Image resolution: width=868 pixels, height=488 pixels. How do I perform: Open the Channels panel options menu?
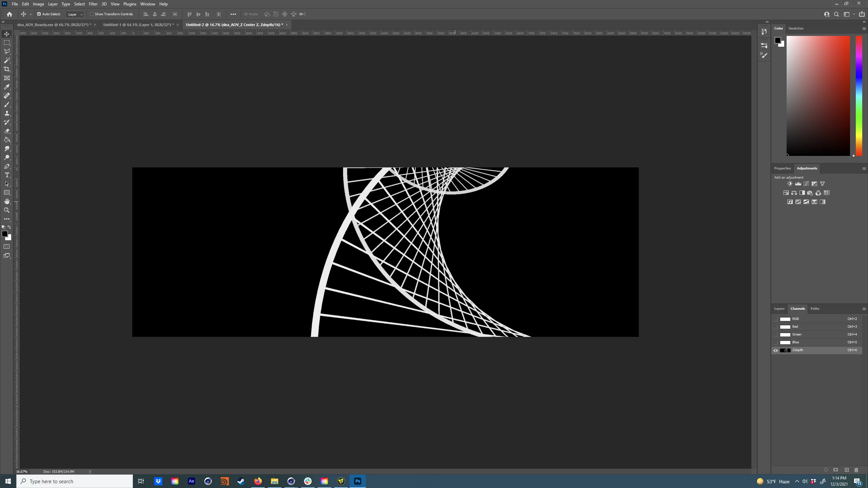click(864, 309)
